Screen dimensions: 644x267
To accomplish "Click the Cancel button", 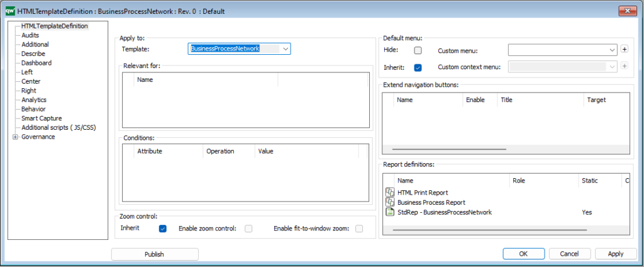I will pyautogui.click(x=572, y=254).
